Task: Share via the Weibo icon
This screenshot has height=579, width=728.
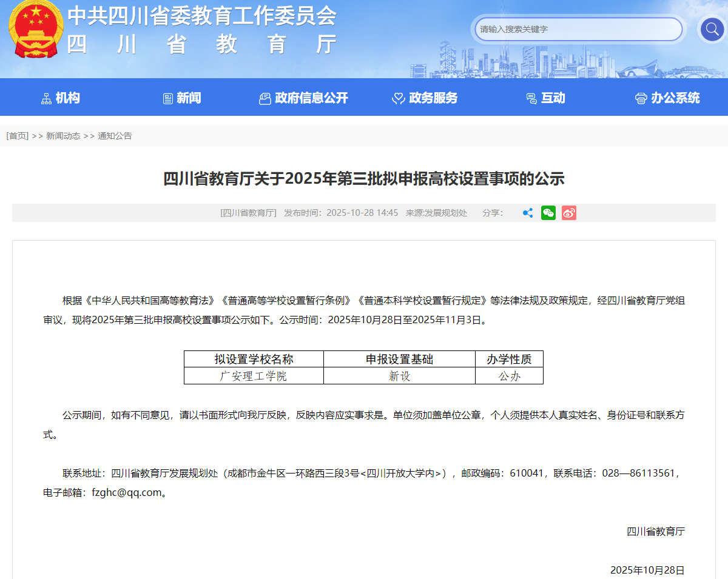Action: (x=568, y=213)
